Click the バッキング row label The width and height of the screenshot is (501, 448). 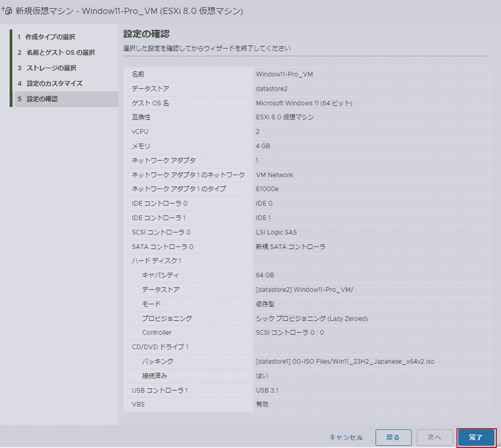(157, 362)
